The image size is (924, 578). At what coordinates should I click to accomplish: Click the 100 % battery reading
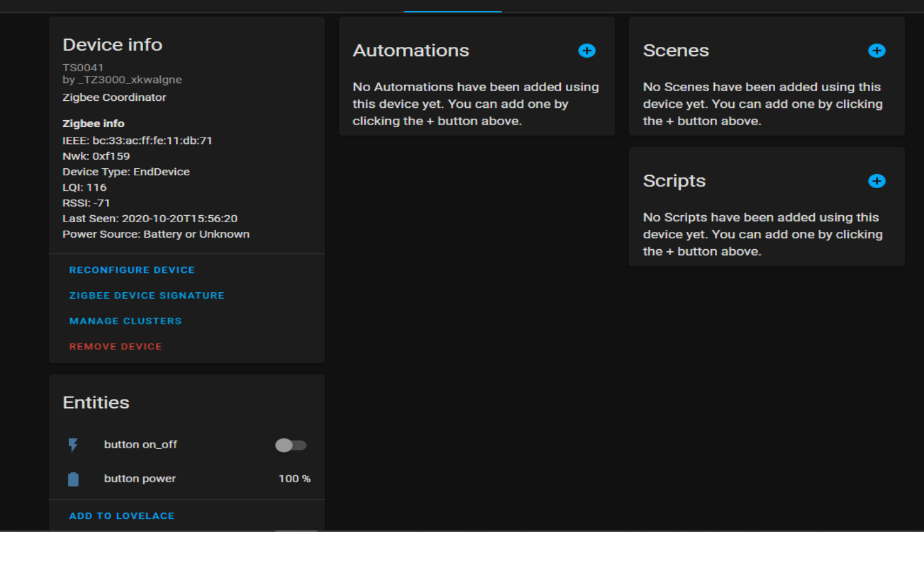tap(294, 478)
